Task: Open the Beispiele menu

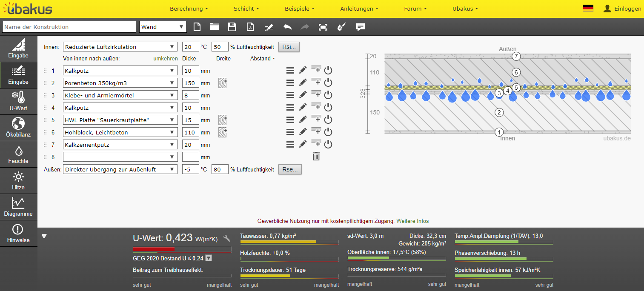Action: (x=299, y=9)
